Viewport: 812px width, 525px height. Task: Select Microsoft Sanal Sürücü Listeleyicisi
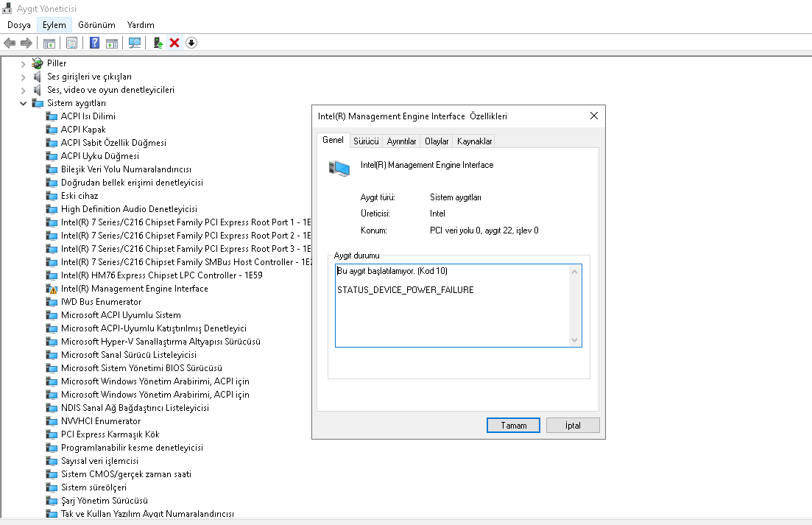pyautogui.click(x=128, y=355)
